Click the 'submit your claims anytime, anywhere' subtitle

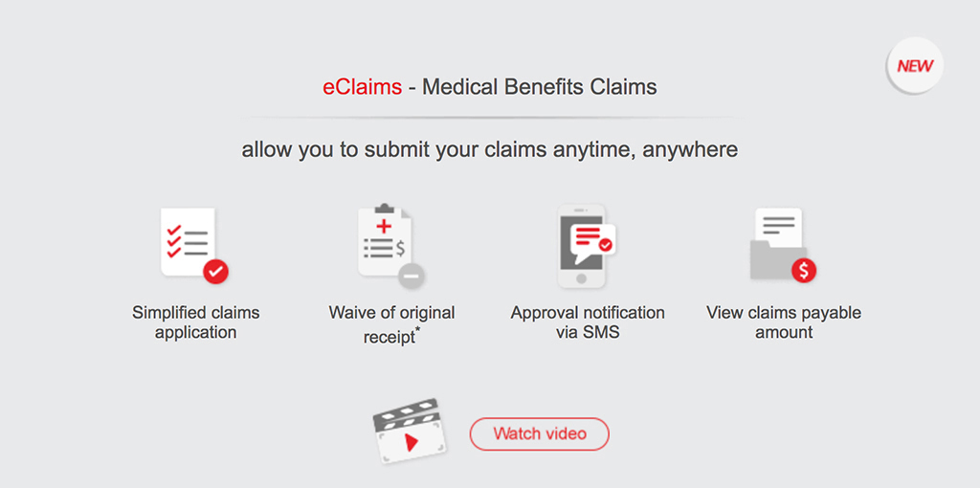point(489,150)
